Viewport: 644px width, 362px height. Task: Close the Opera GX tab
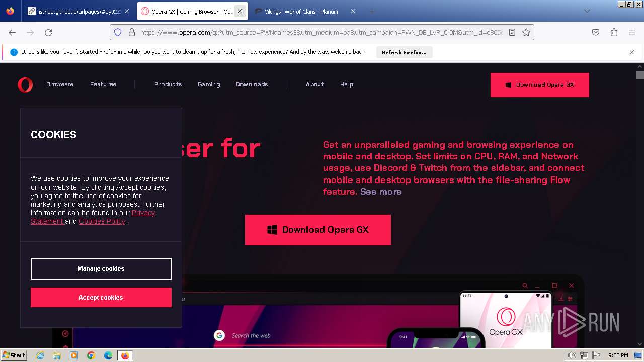[240, 11]
